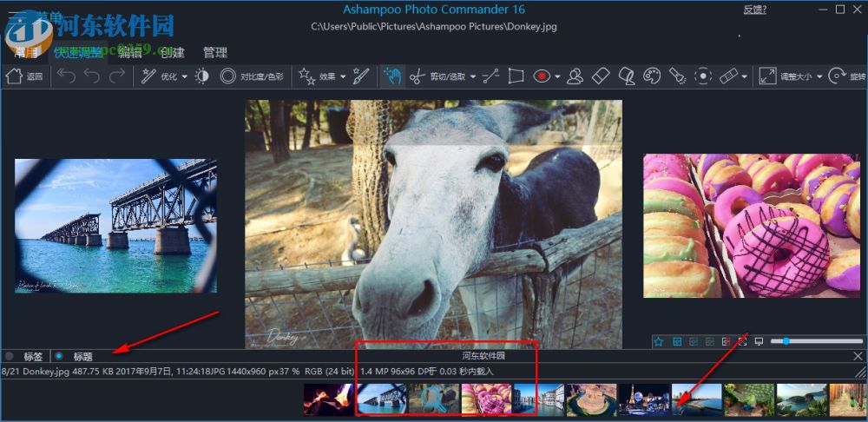Image resolution: width=868 pixels, height=422 pixels.
Task: Click the undo arrow beside the redo arrow
Action: [92, 76]
